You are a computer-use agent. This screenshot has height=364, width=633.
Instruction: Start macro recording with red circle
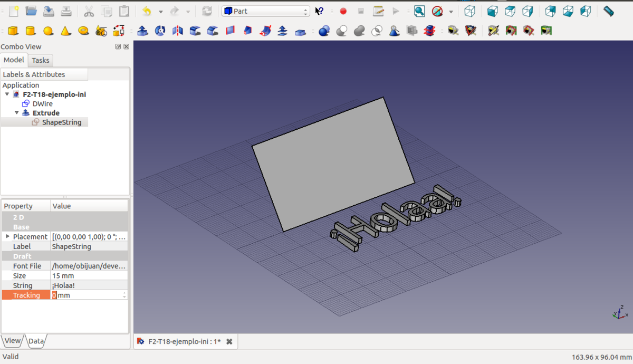tap(343, 11)
